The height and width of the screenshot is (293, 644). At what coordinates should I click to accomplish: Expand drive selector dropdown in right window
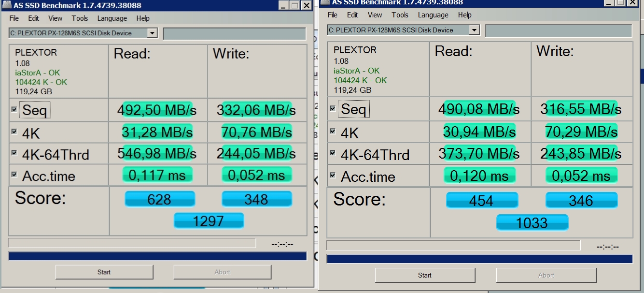[474, 30]
